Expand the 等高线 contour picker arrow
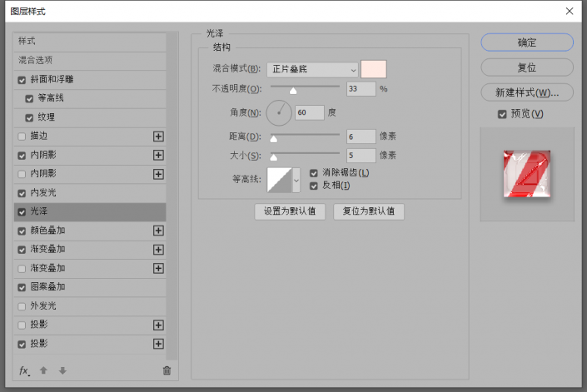This screenshot has height=392, width=587. click(296, 181)
